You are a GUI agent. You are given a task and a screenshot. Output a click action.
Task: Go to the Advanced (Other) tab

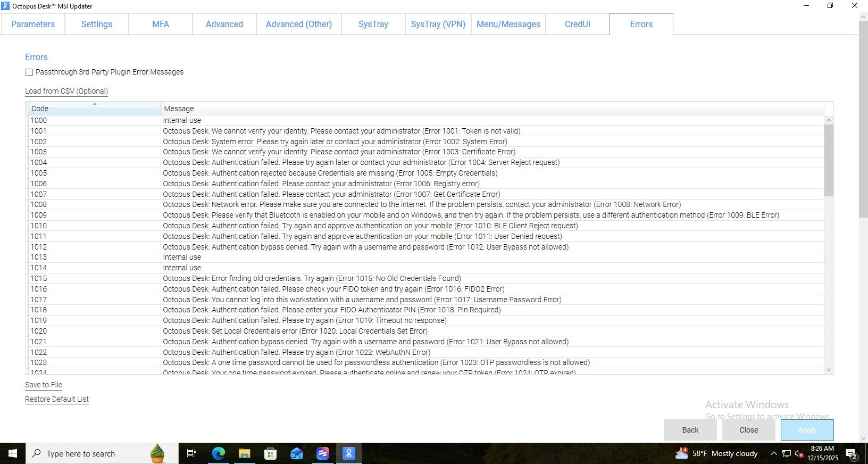coord(299,24)
